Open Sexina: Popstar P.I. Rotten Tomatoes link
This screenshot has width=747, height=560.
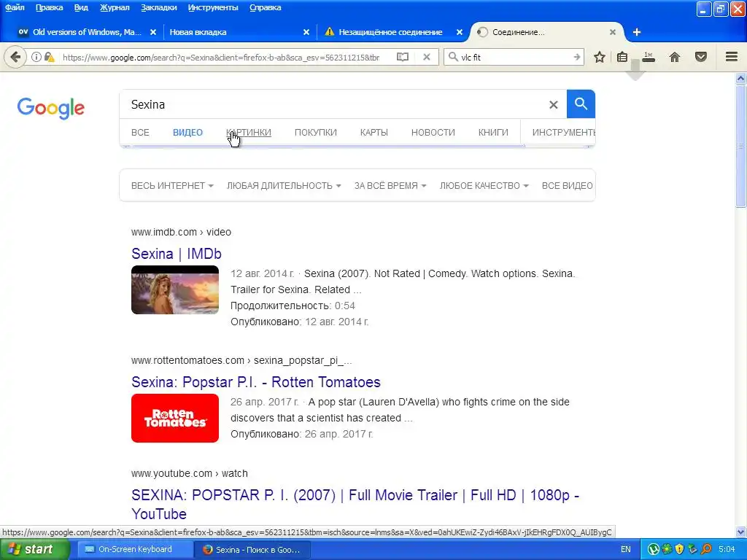coord(256,382)
